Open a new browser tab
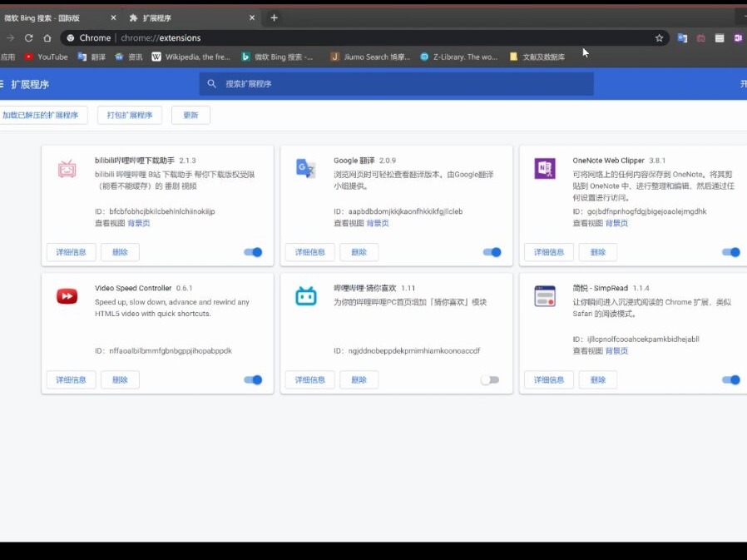Viewport: 747px width, 560px height. [274, 17]
